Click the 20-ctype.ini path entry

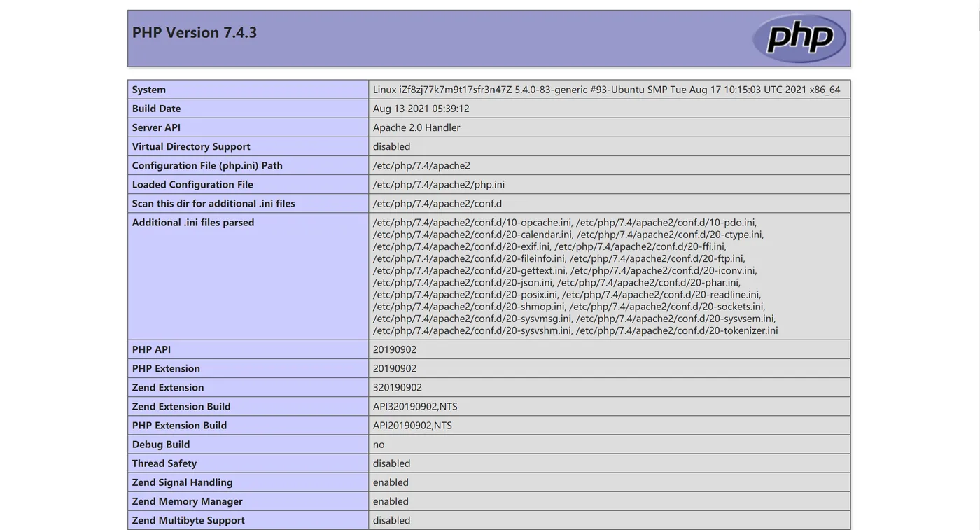(671, 235)
